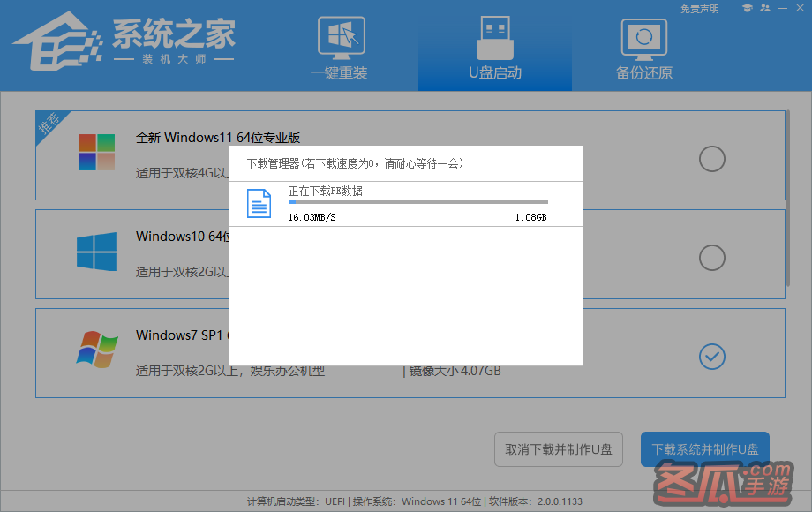This screenshot has height=512, width=812.
Task: Click the 下载管理器 dialog title text
Action: tap(355, 163)
